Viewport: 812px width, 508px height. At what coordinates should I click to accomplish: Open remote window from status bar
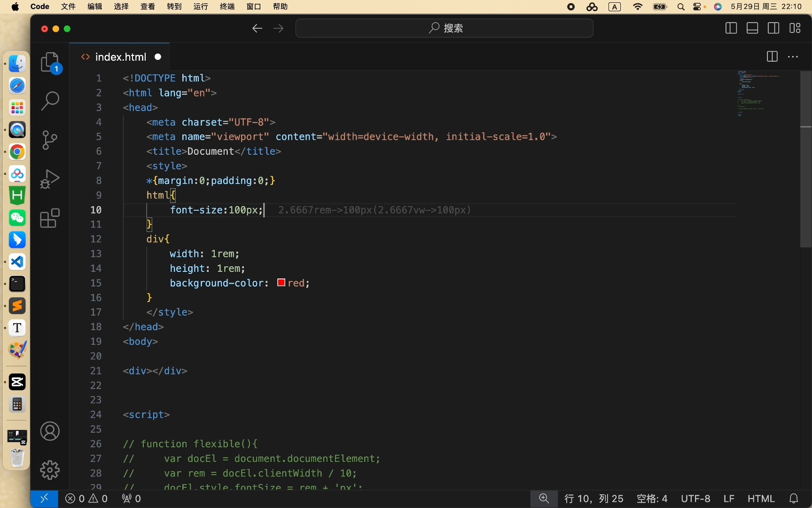(x=44, y=499)
